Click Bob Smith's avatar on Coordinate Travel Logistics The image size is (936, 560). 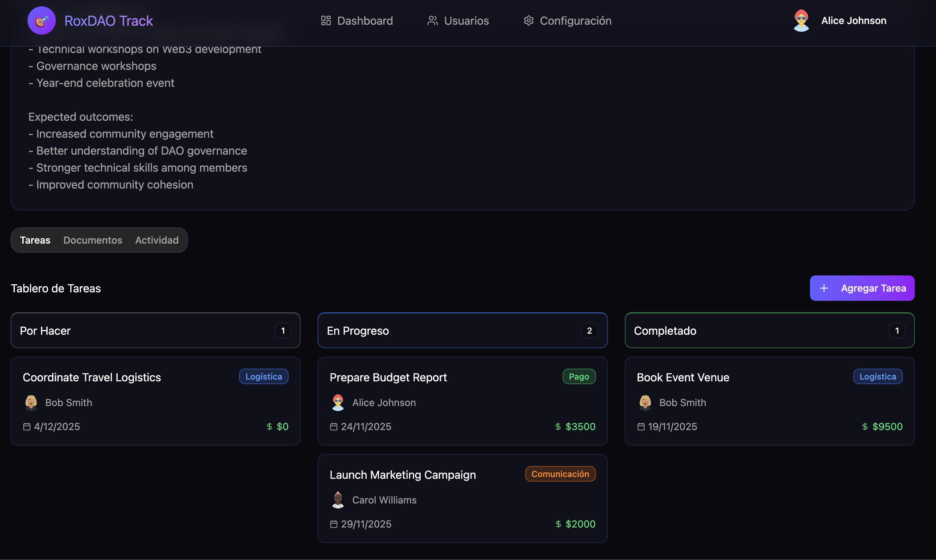pyautogui.click(x=31, y=402)
